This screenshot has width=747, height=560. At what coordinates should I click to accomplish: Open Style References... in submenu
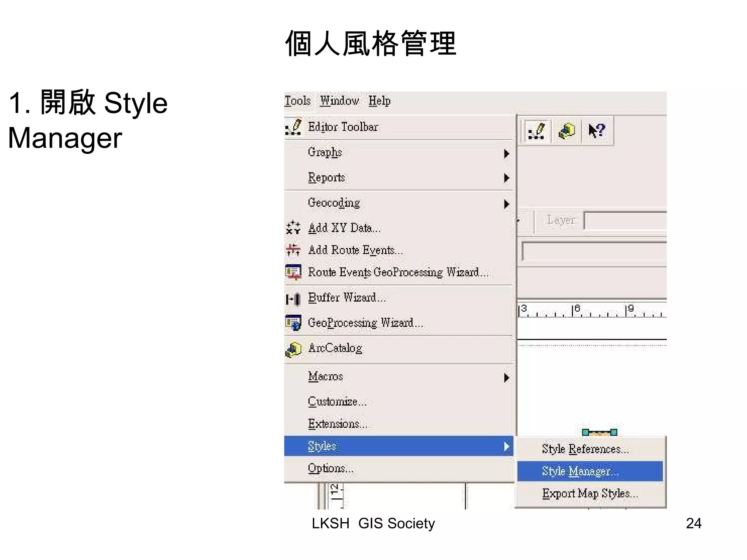(x=590, y=449)
